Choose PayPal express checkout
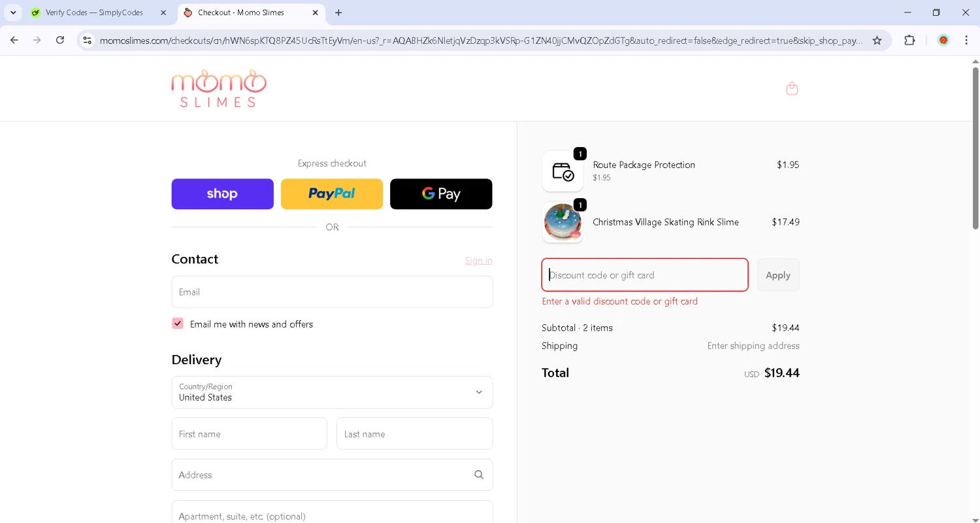The height and width of the screenshot is (523, 980). coord(332,194)
